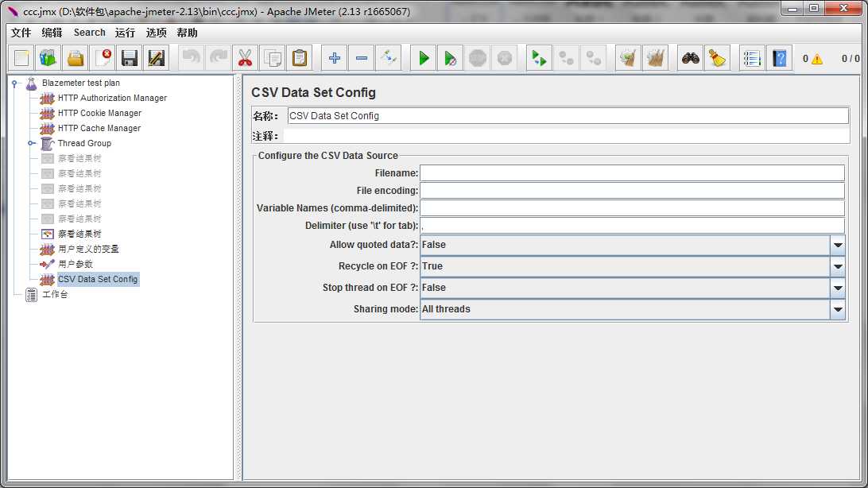868x488 pixels.
Task: Click the Undo arrow icon
Action: 191,58
